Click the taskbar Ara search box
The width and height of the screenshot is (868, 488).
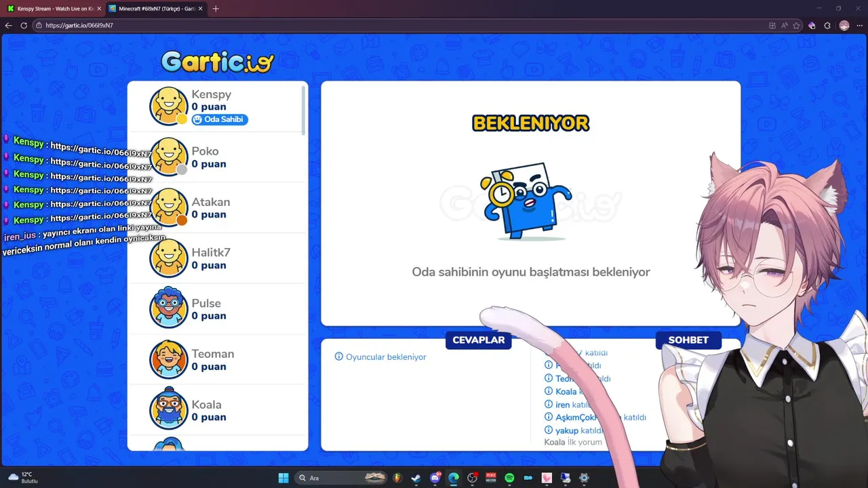(x=342, y=478)
